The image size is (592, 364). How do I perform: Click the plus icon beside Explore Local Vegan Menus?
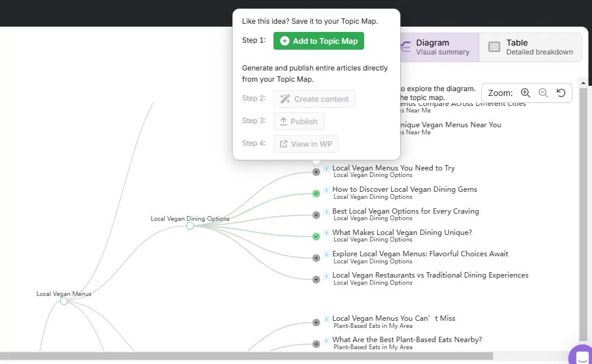[316, 258]
